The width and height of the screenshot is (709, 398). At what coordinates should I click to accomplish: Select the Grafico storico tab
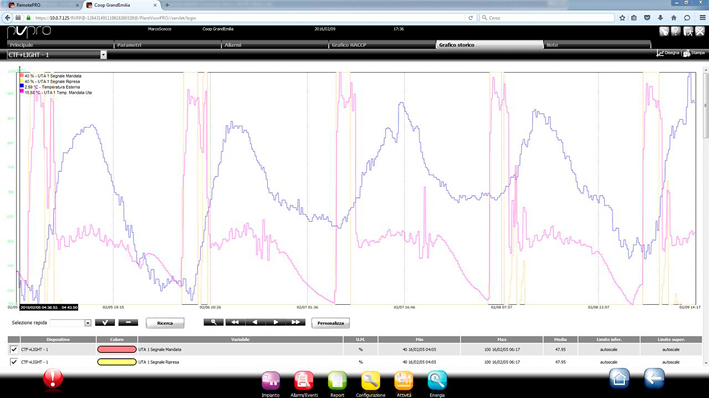tap(489, 45)
